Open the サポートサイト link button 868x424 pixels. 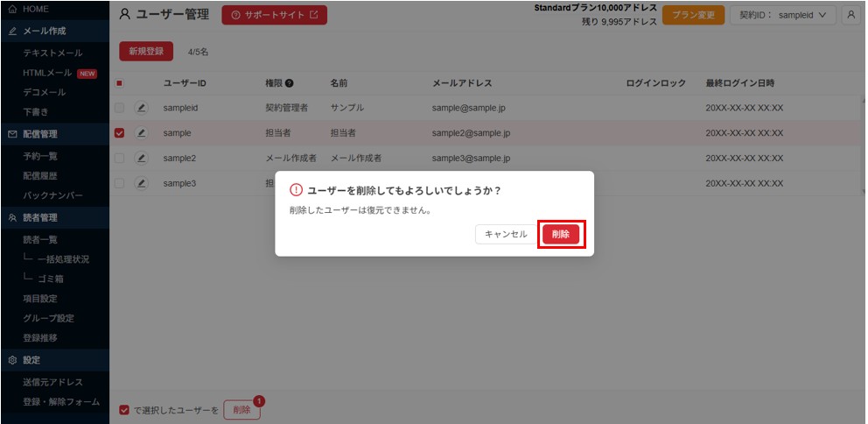(274, 15)
